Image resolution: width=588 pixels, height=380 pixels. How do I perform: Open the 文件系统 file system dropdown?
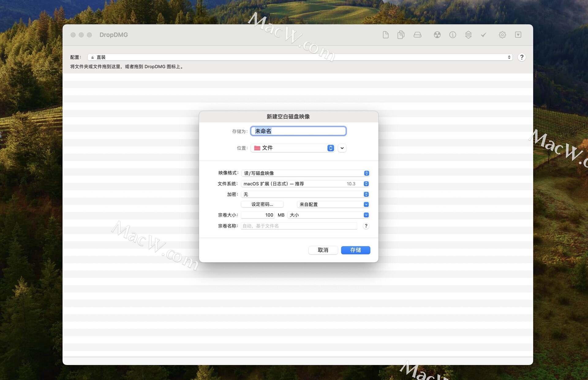(305, 184)
